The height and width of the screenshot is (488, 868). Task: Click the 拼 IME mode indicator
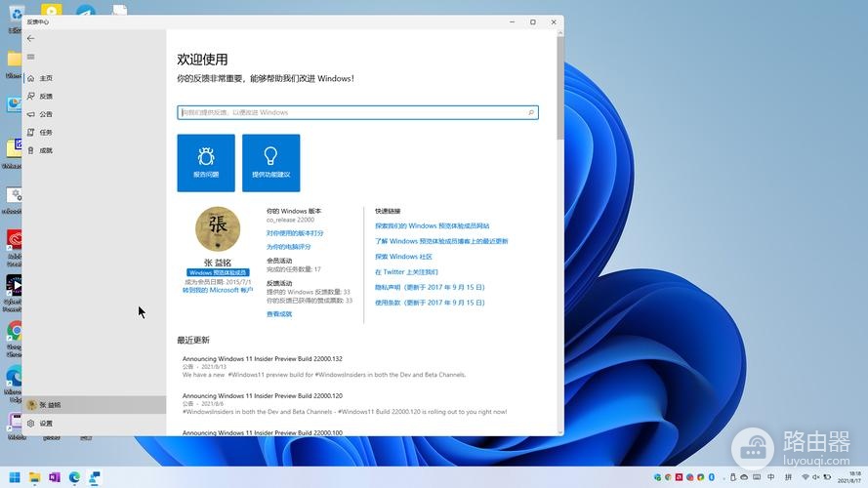click(788, 477)
